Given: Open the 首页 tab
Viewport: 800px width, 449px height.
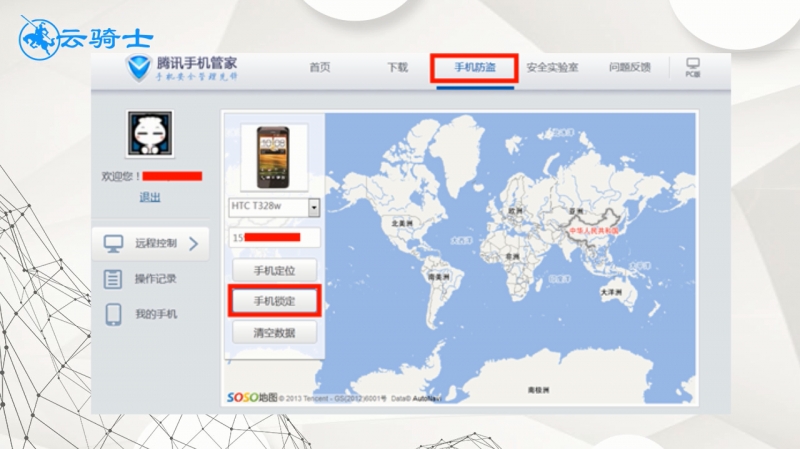Looking at the screenshot, I should pyautogui.click(x=320, y=67).
